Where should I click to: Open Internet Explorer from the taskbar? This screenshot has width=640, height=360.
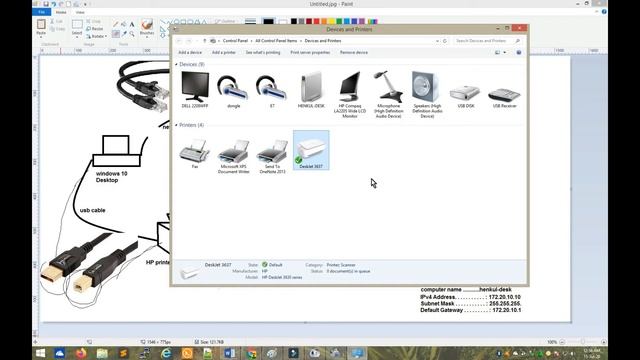click(x=166, y=353)
